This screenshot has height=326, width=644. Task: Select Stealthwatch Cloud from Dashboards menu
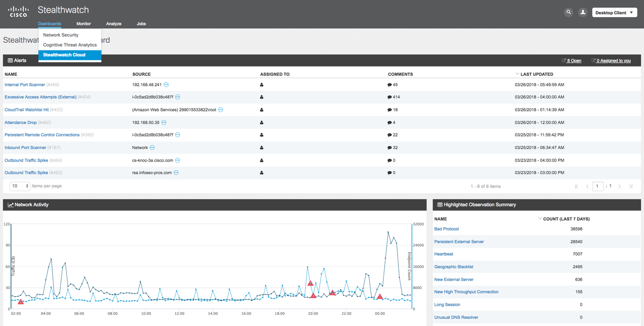tap(64, 55)
